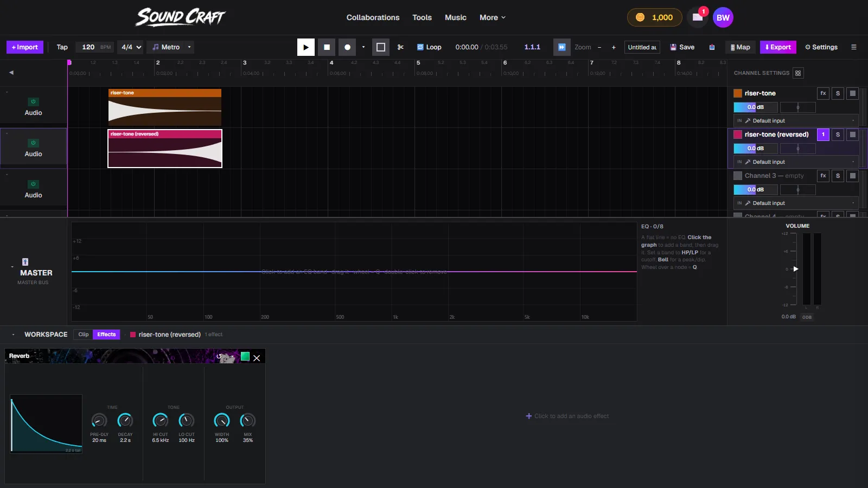The height and width of the screenshot is (488, 868).
Task: Open the messages inbox icon
Action: (x=698, y=17)
